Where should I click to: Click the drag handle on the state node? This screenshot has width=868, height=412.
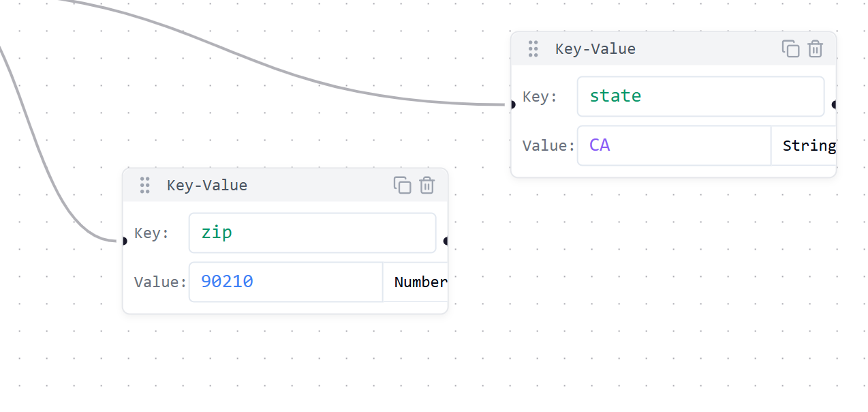(x=533, y=48)
